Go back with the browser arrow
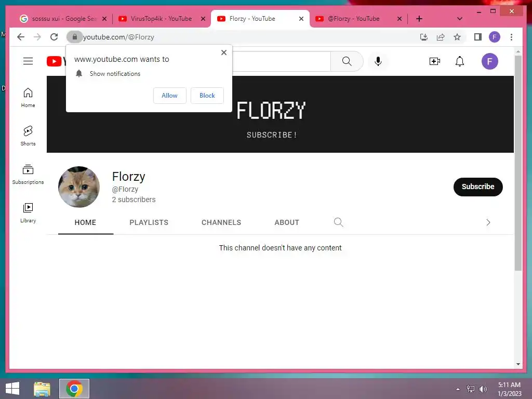This screenshot has width=532, height=399. [x=21, y=37]
